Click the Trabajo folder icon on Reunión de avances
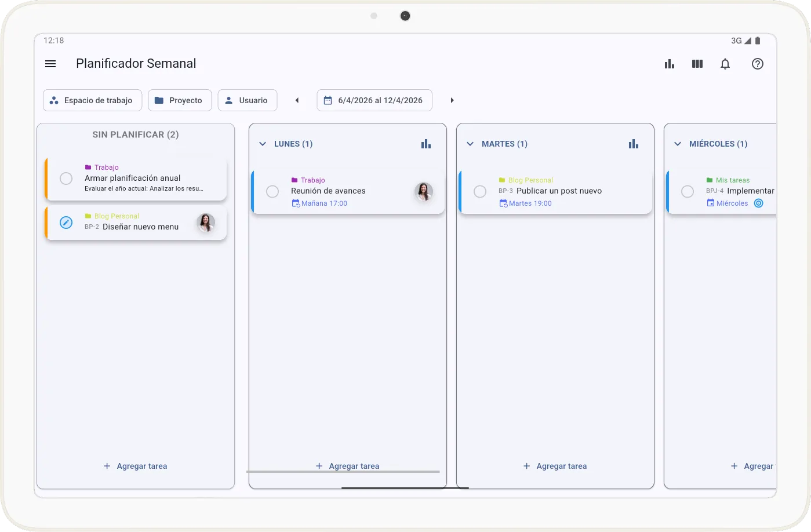The height and width of the screenshot is (532, 811). pyautogui.click(x=294, y=180)
